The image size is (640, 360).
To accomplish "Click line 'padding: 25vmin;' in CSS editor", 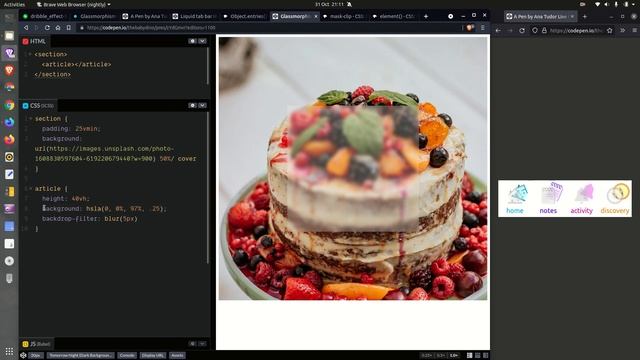I will click(x=71, y=129).
